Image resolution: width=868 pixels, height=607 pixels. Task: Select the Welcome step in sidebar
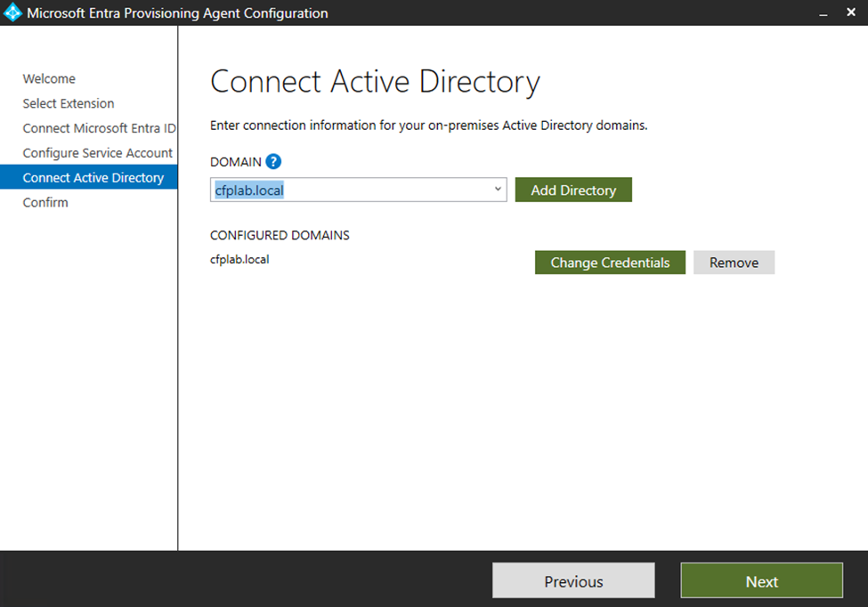click(49, 78)
